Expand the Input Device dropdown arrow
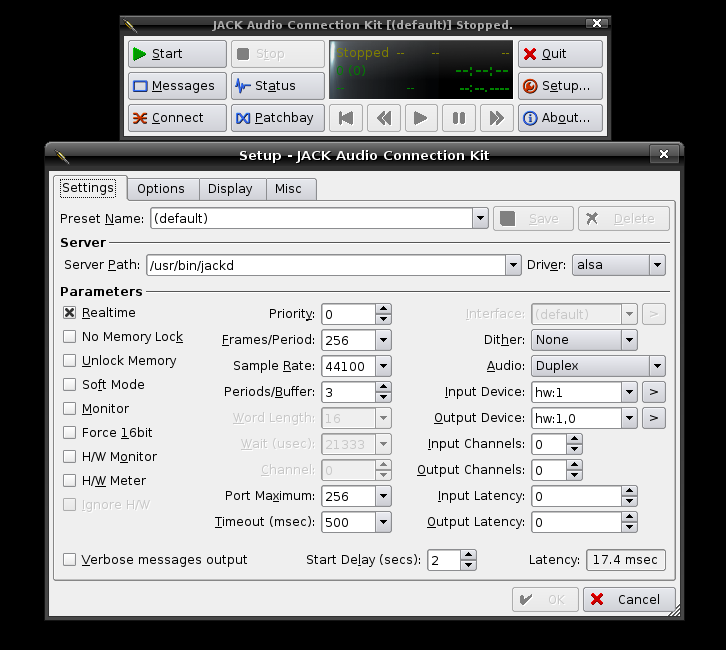 click(x=629, y=392)
